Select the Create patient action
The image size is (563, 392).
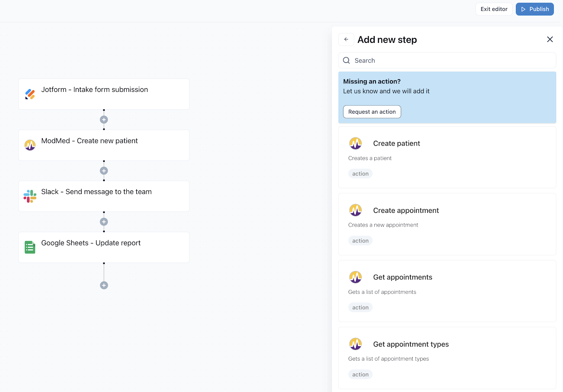447,157
